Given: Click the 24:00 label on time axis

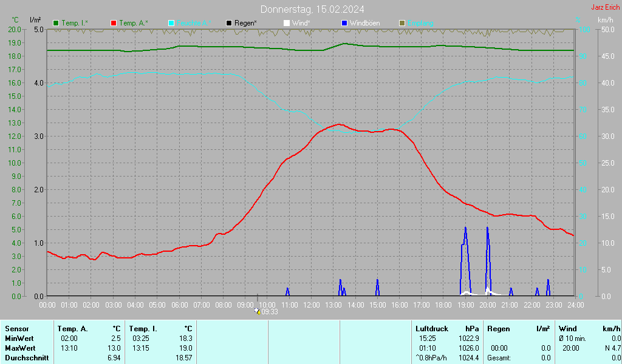Looking at the screenshot, I should [x=575, y=305].
